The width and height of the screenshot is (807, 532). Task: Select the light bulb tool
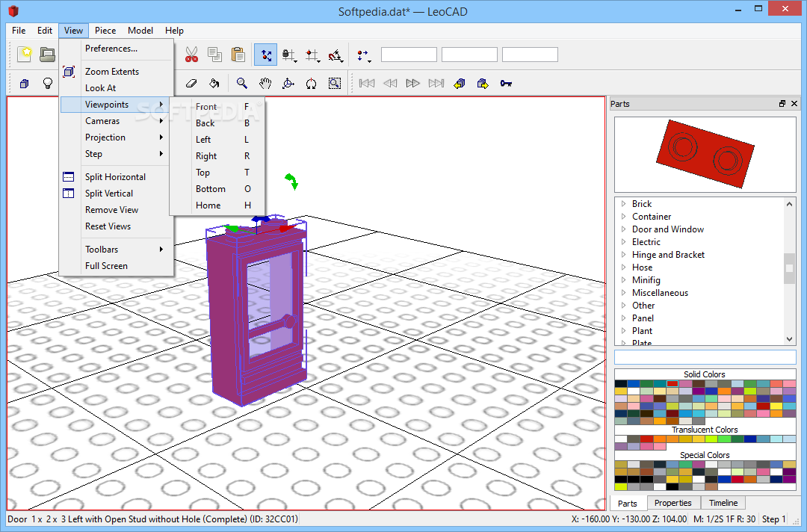click(x=47, y=84)
